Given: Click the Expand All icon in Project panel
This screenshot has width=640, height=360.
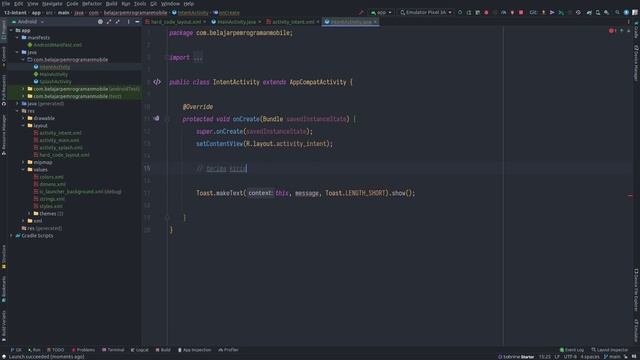Looking at the screenshot, I should tap(109, 22).
